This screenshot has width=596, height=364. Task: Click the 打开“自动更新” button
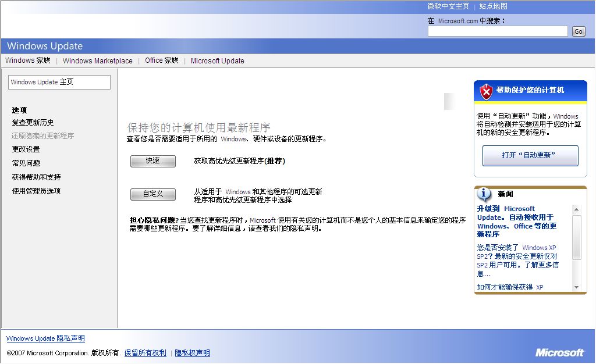click(x=530, y=155)
